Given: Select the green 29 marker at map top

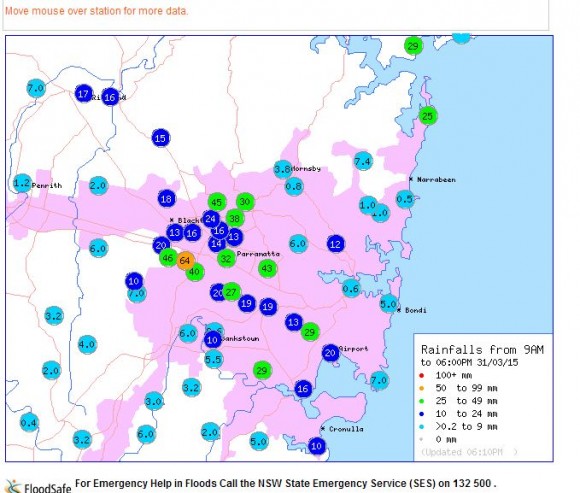Looking at the screenshot, I should 413,46.
